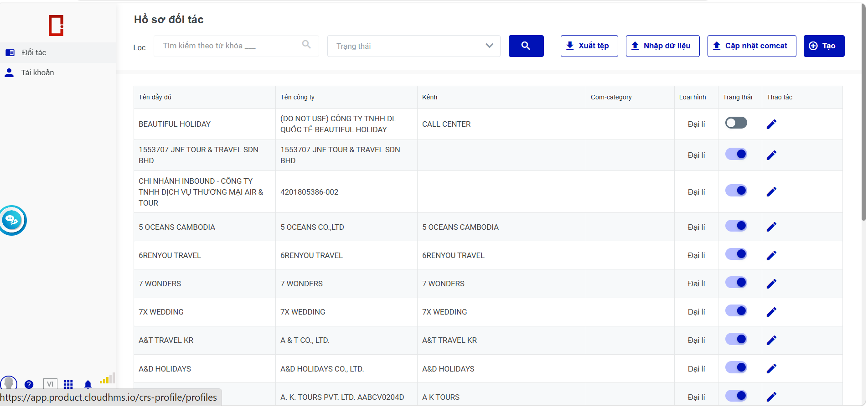Edit the A&D HOLIDAYS partner

pos(771,368)
